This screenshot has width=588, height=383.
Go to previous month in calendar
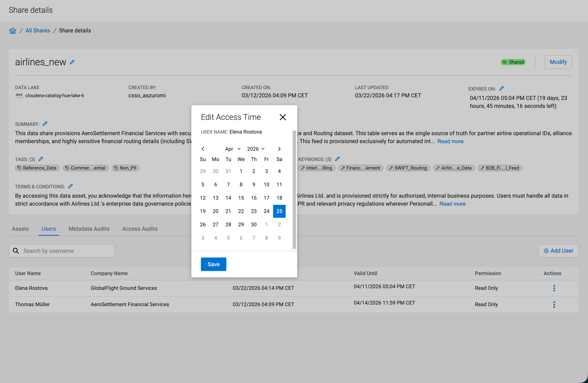coord(203,149)
